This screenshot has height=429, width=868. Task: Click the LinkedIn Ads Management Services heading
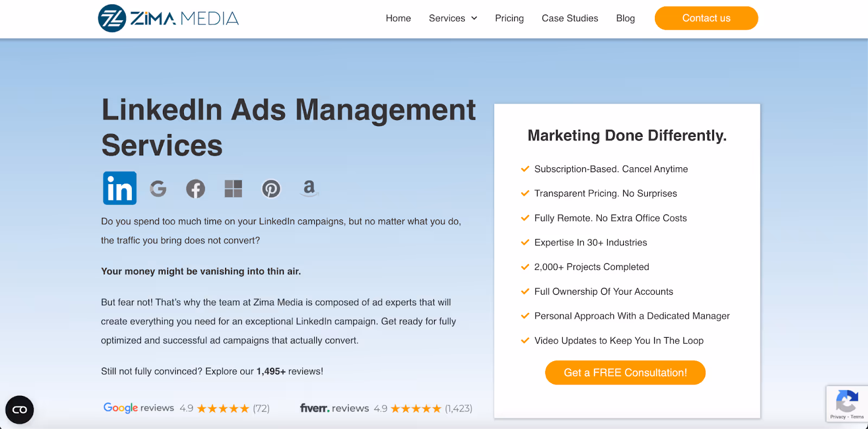coord(289,127)
